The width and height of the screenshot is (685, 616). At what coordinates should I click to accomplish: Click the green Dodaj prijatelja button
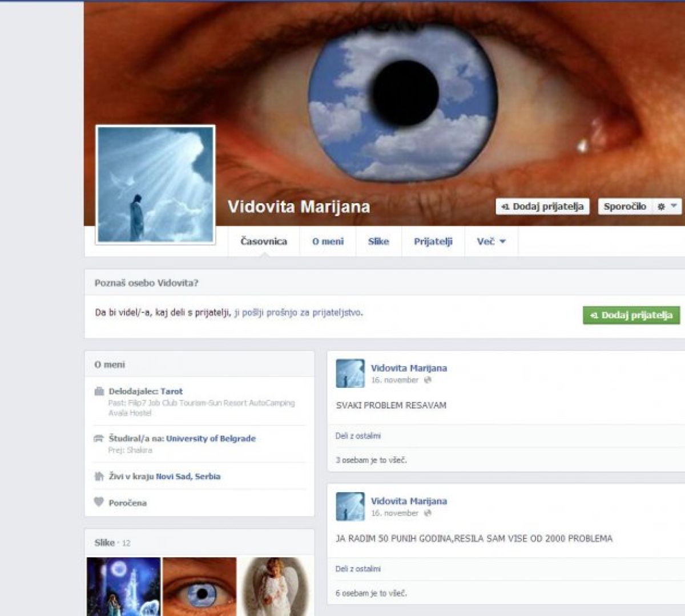point(631,315)
